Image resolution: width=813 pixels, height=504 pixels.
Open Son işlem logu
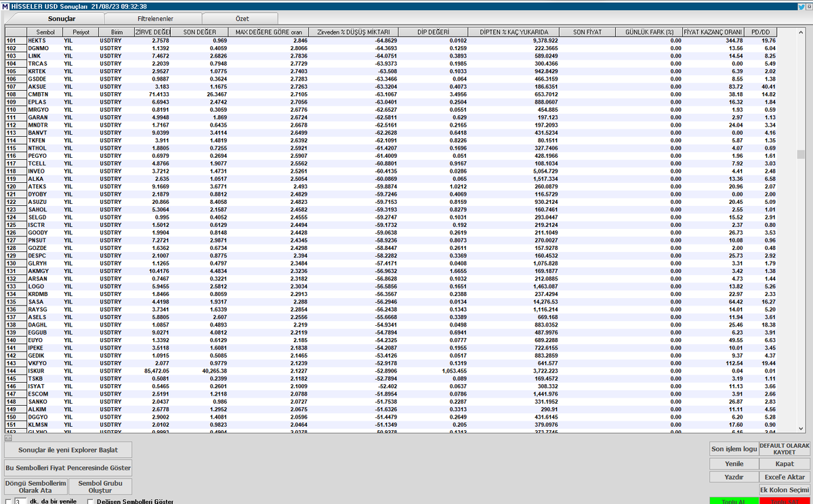pyautogui.click(x=734, y=448)
